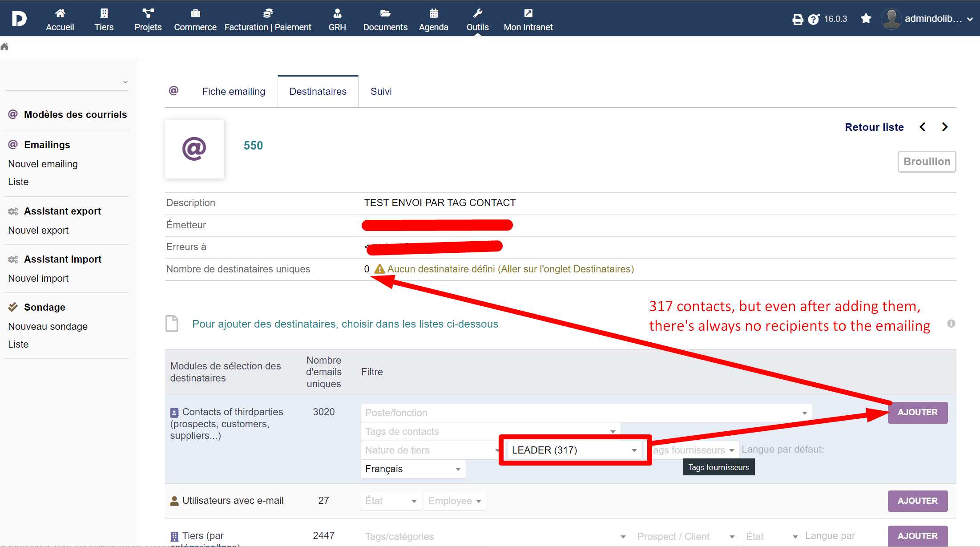Click the next record arrow
Viewport: 980px width, 547px height.
point(945,127)
